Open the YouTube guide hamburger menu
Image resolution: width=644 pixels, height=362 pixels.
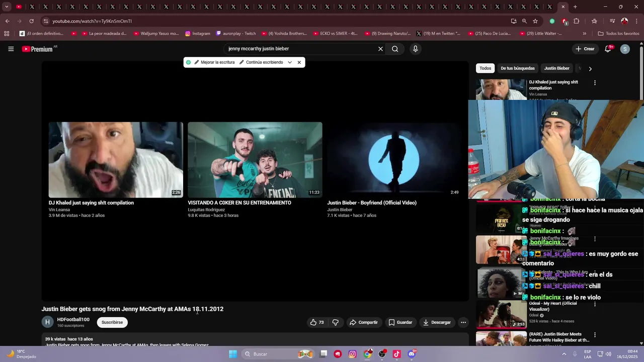tap(11, 49)
